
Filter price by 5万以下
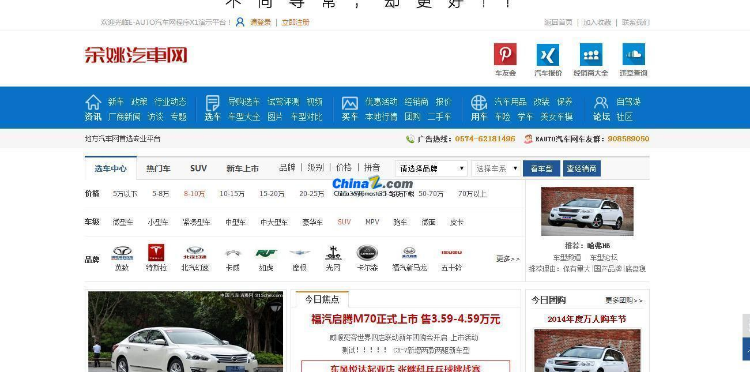pyautogui.click(x=125, y=194)
